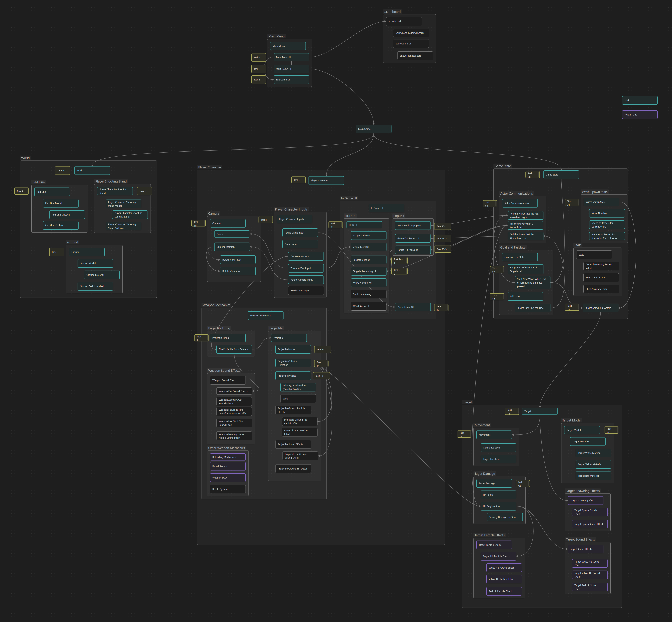Select the Target Gets Past red Line node
The image size is (672, 622).
tap(532, 308)
